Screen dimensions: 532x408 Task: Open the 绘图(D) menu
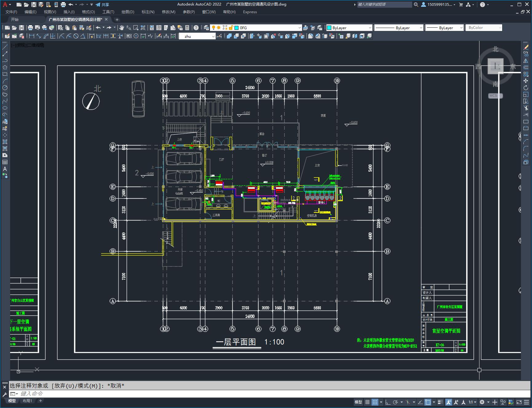pyautogui.click(x=128, y=12)
